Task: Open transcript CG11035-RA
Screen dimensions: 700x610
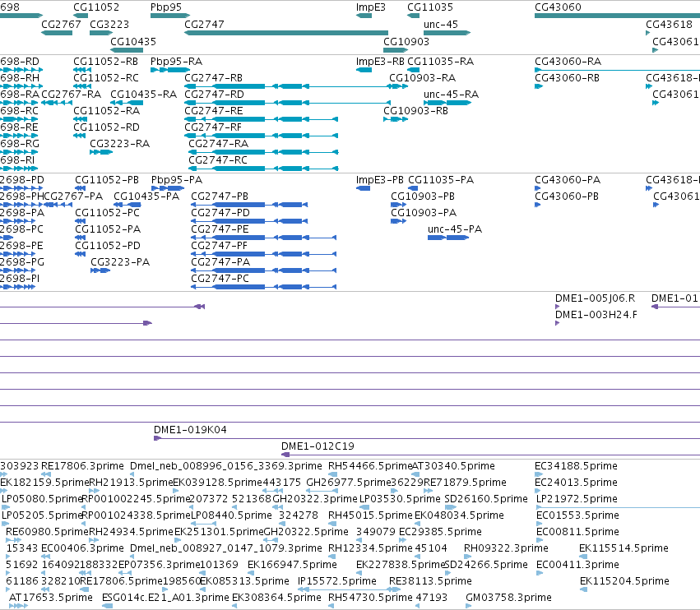Action: (414, 70)
